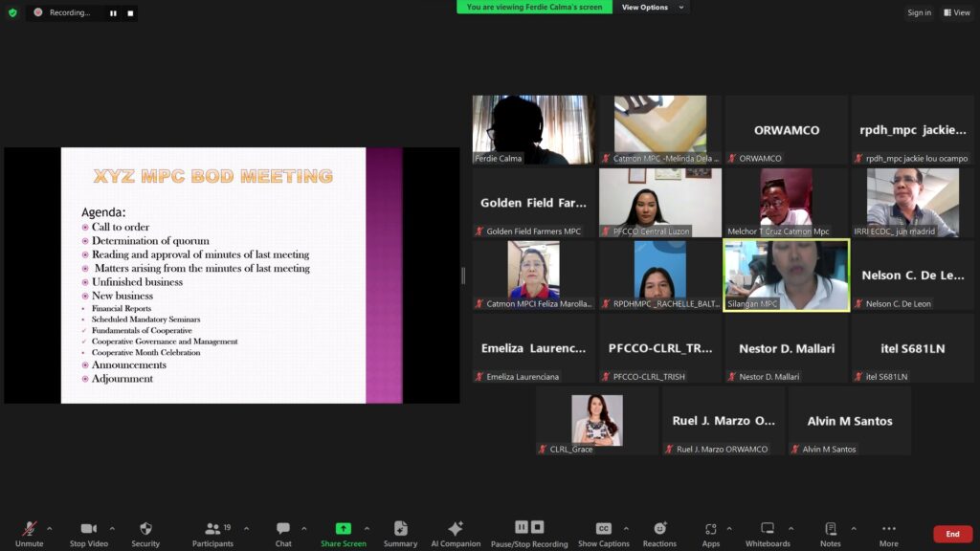Open the View Options dropdown

point(652,8)
